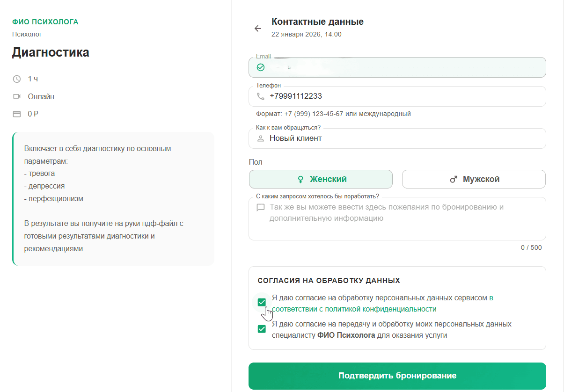
Task: Select the Женский gender option
Action: (321, 179)
